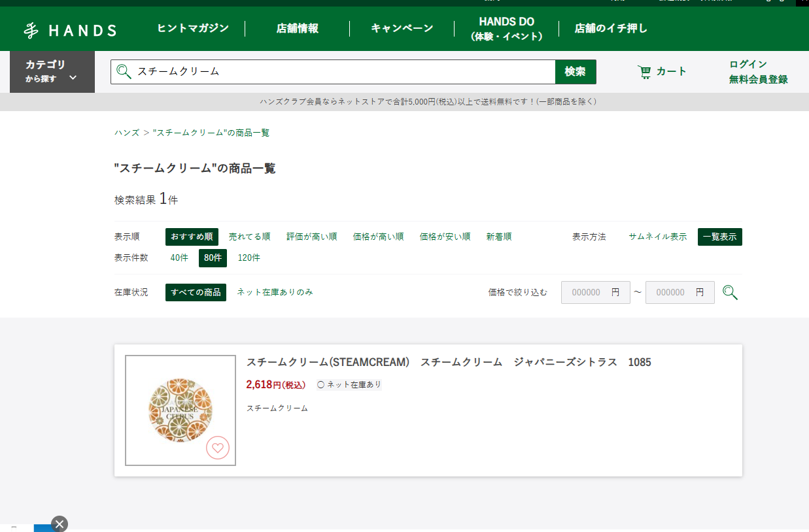The height and width of the screenshot is (532, 809).
Task: Follow the ハンズ breadcrumb link
Action: [x=127, y=133]
